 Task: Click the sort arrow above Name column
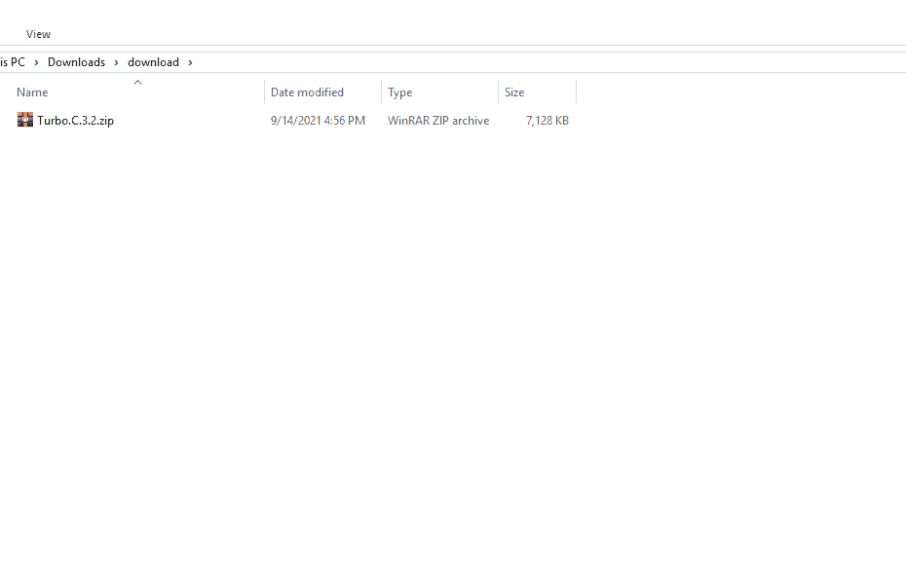tap(137, 83)
